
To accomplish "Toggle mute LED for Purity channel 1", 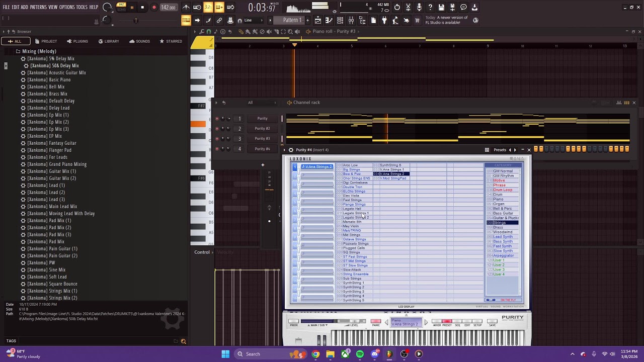I will (x=217, y=119).
